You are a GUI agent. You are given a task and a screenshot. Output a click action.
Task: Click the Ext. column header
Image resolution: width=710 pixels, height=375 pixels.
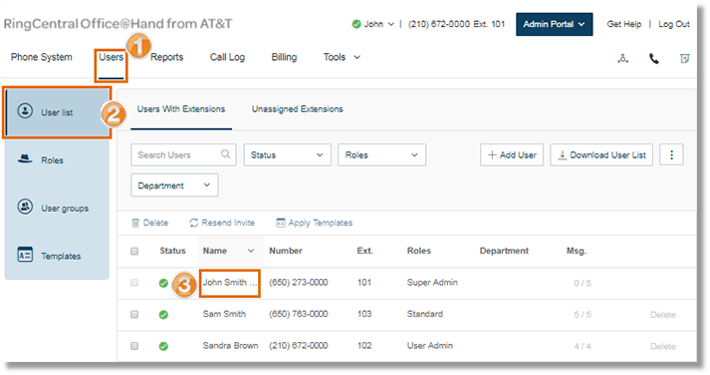(x=365, y=251)
